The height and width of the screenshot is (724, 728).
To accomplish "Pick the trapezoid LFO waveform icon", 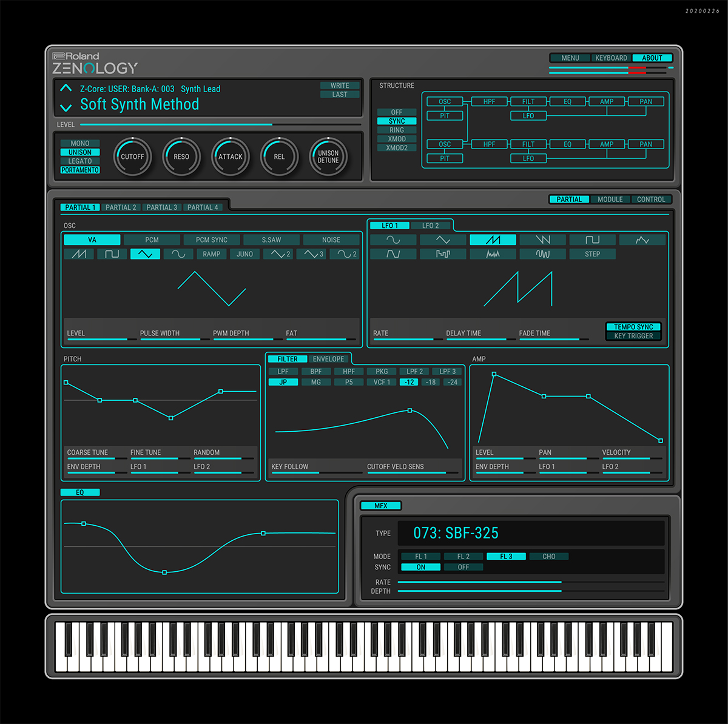I will (393, 254).
